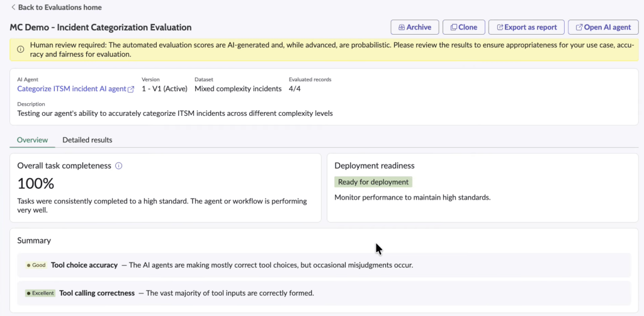Click the 1 - V1 (Active) version value
Image resolution: width=644 pixels, height=316 pixels.
click(x=164, y=89)
